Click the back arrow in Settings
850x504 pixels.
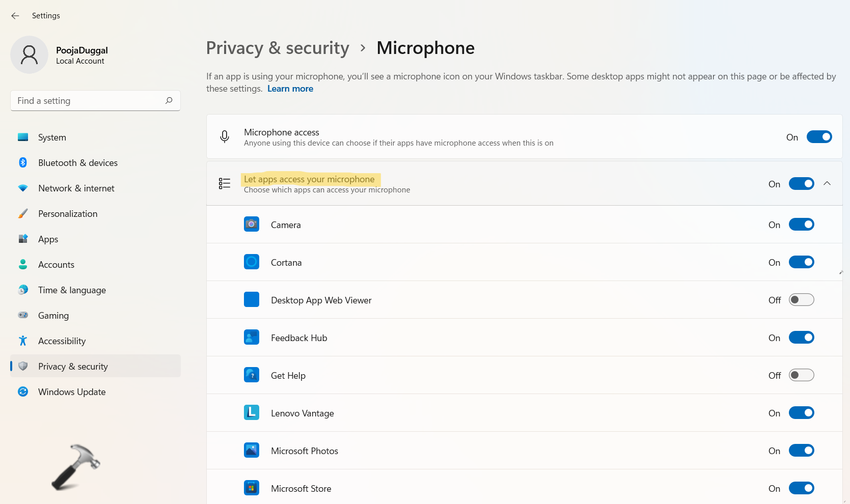(15, 16)
